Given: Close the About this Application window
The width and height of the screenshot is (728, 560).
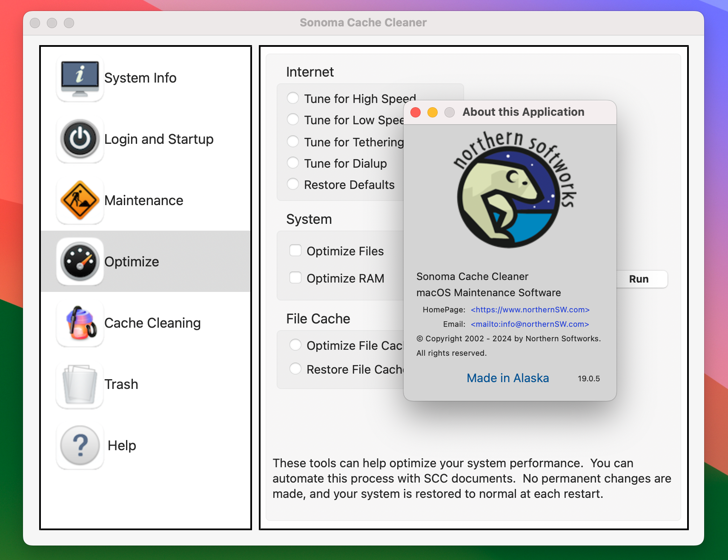Looking at the screenshot, I should (416, 112).
